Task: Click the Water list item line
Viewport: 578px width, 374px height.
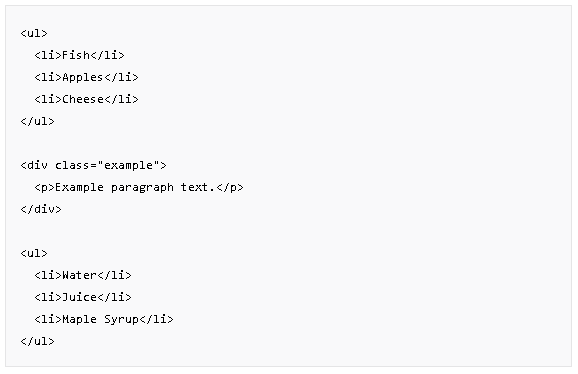Action: point(83,275)
